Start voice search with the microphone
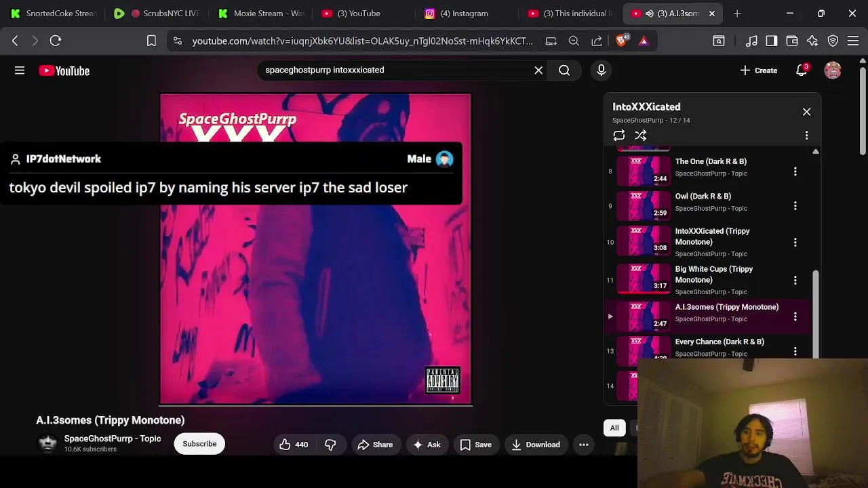This screenshot has height=488, width=868. [x=601, y=70]
